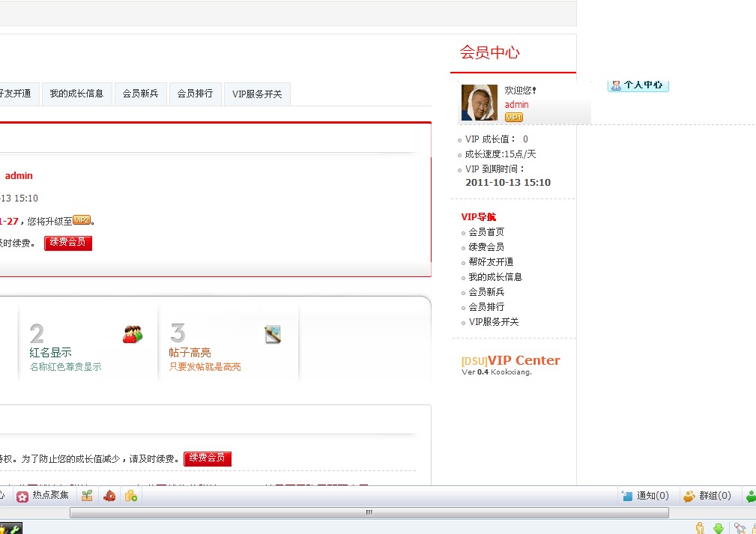Switch to VIP服务开关 tab
Screen dimensions: 756x534
pyautogui.click(x=257, y=94)
